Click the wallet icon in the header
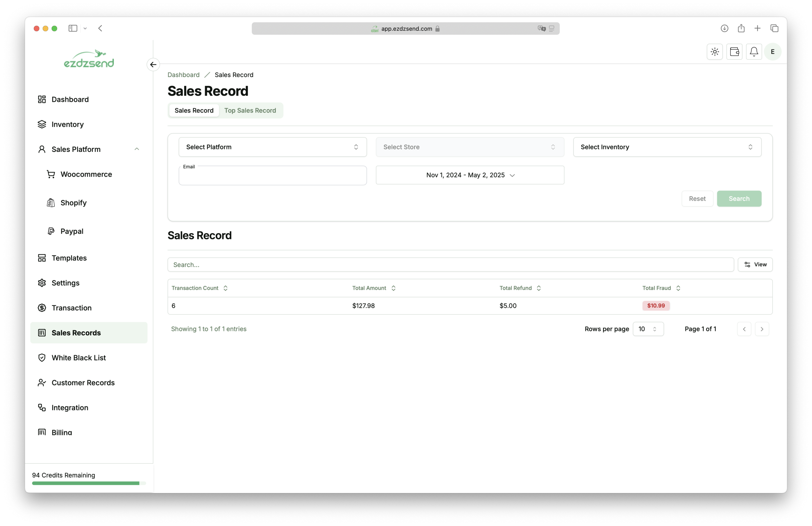This screenshot has height=526, width=812. tap(735, 51)
